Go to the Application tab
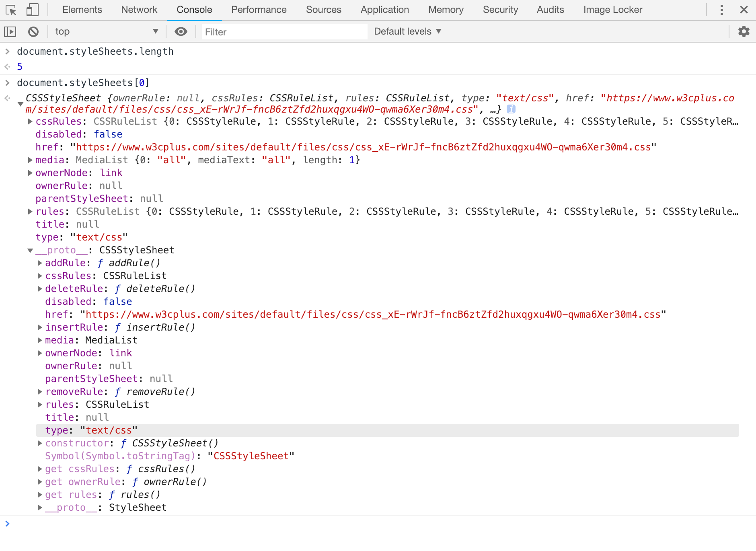Image resolution: width=756 pixels, height=551 pixels. (x=385, y=10)
